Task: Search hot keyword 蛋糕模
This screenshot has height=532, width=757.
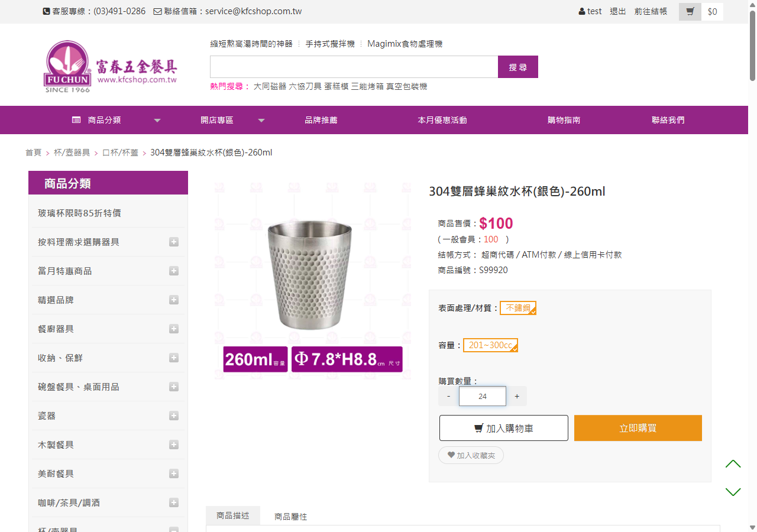Action: pos(337,86)
